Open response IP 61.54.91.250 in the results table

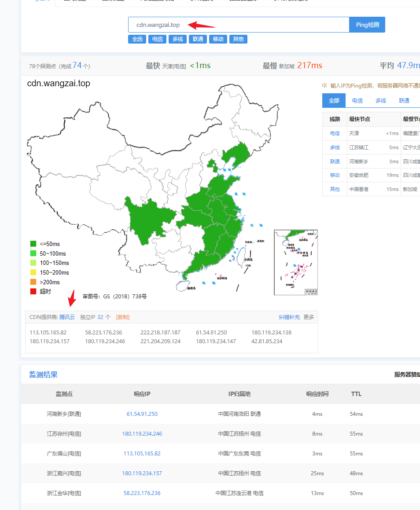pos(142,414)
